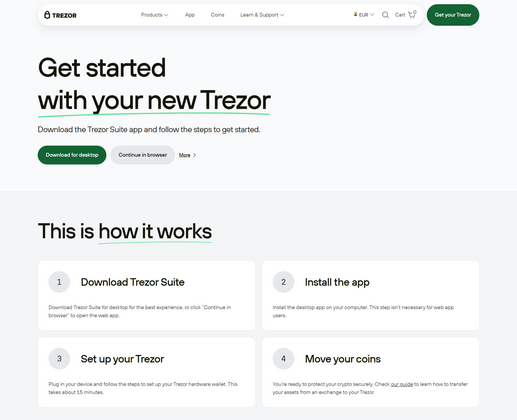Click step 4 number circle

tap(283, 359)
